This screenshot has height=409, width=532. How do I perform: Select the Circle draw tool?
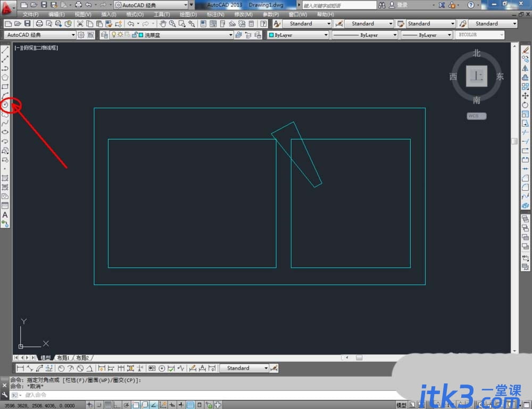pos(5,105)
